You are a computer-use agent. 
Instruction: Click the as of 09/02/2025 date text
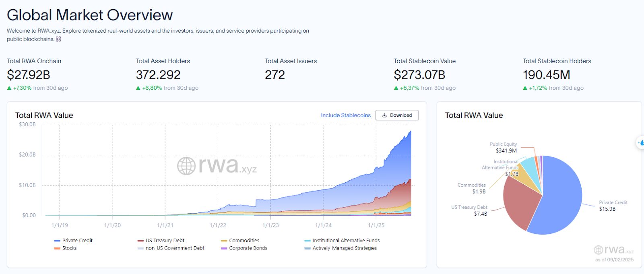point(614,260)
